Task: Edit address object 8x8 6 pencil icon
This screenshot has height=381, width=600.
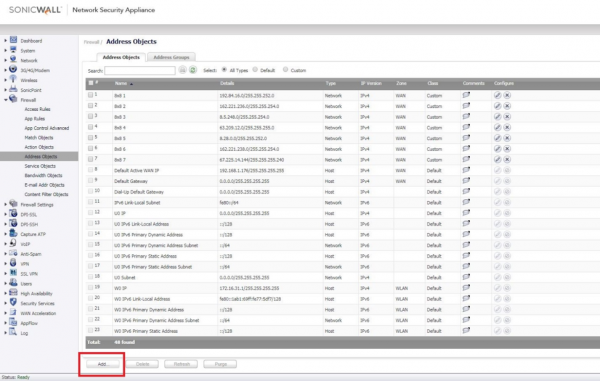Action: [497, 149]
